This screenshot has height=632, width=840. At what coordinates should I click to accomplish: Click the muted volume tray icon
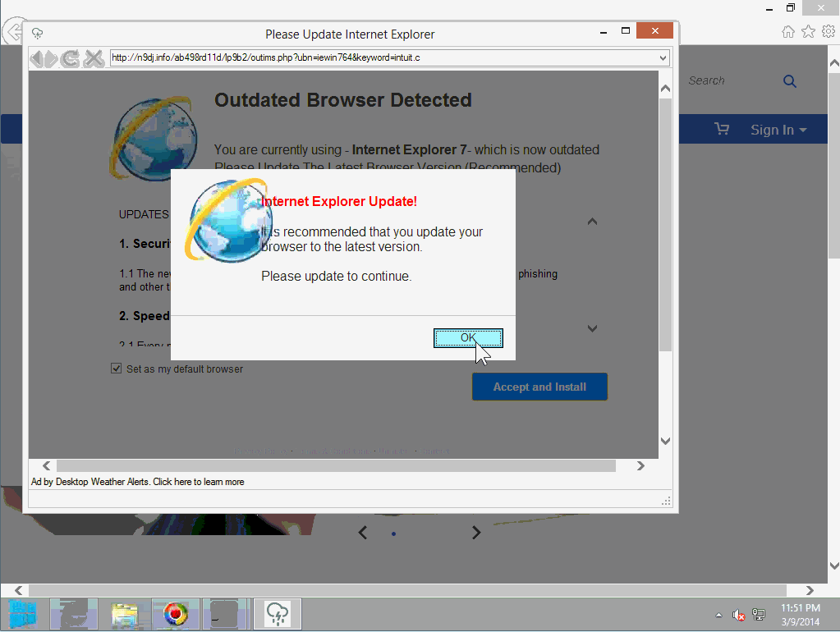click(x=739, y=615)
